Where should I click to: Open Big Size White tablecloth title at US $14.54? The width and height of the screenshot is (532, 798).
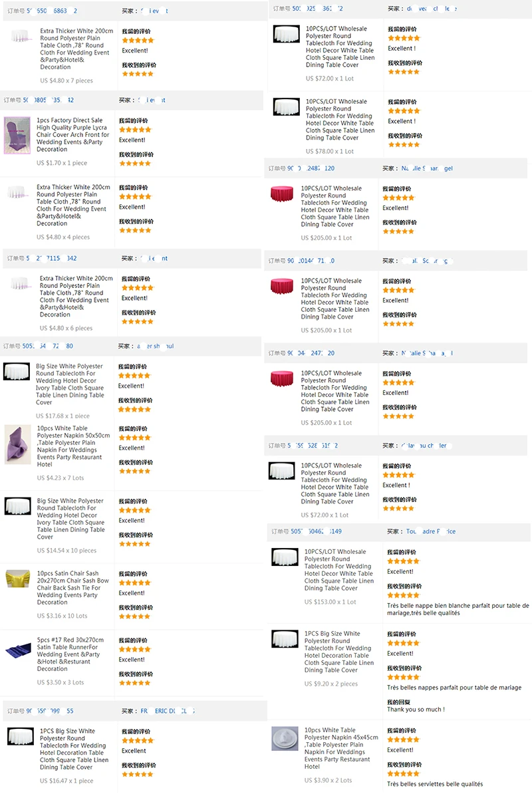[71, 519]
